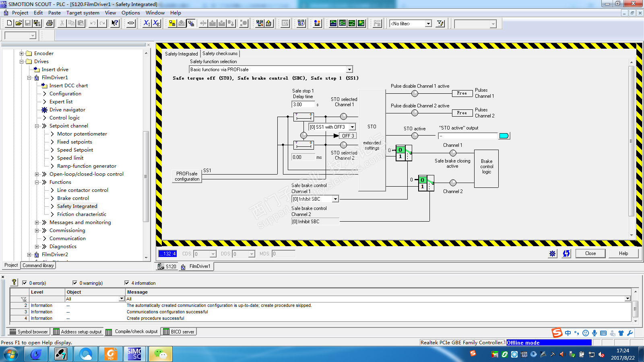Click the upload arrow toolbar icon
This screenshot has height=362, width=644.
268,23
